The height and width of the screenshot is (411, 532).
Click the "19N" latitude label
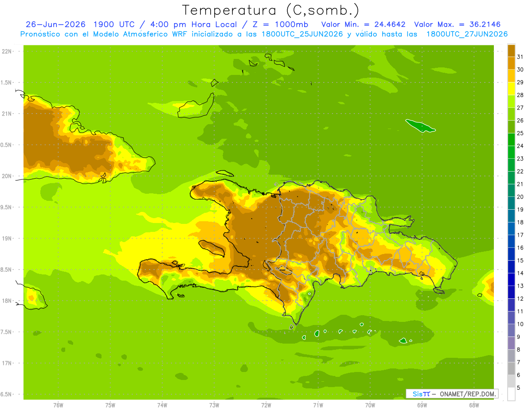(x=7, y=239)
